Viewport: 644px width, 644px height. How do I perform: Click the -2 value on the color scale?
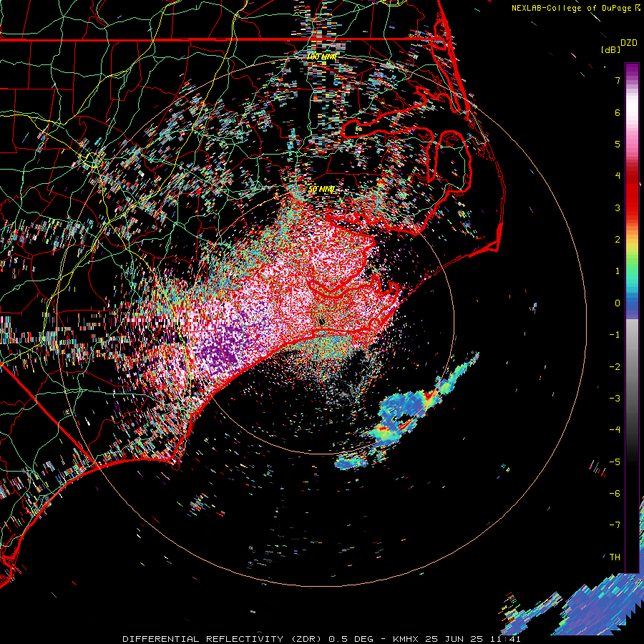[x=615, y=367]
